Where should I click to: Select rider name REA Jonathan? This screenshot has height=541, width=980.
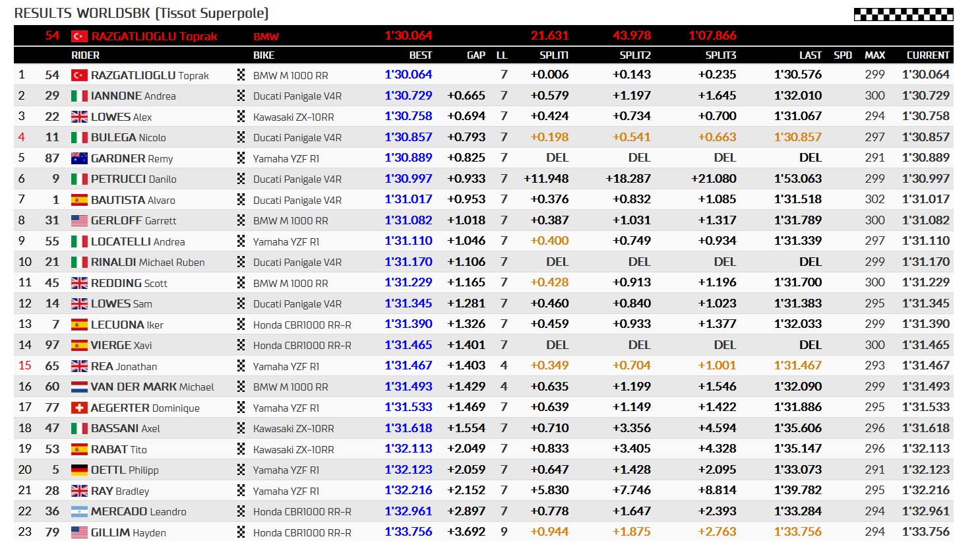[x=124, y=366]
